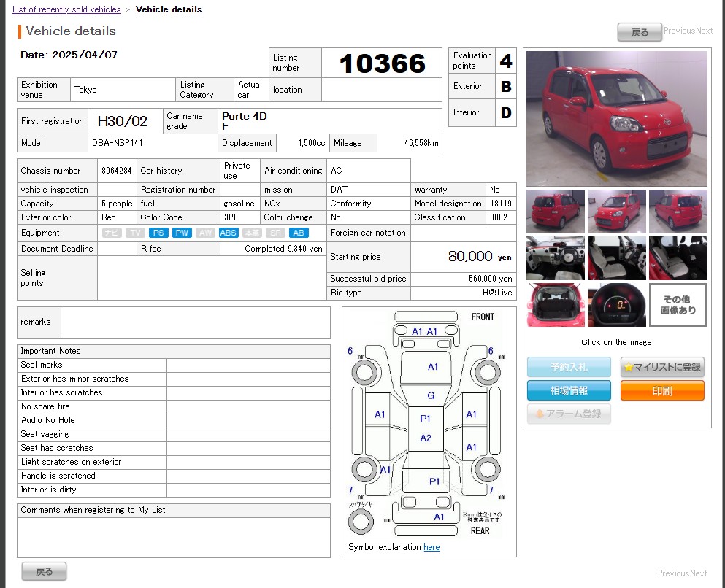Click the ABS equipment badge
This screenshot has width=725, height=588.
(x=229, y=233)
